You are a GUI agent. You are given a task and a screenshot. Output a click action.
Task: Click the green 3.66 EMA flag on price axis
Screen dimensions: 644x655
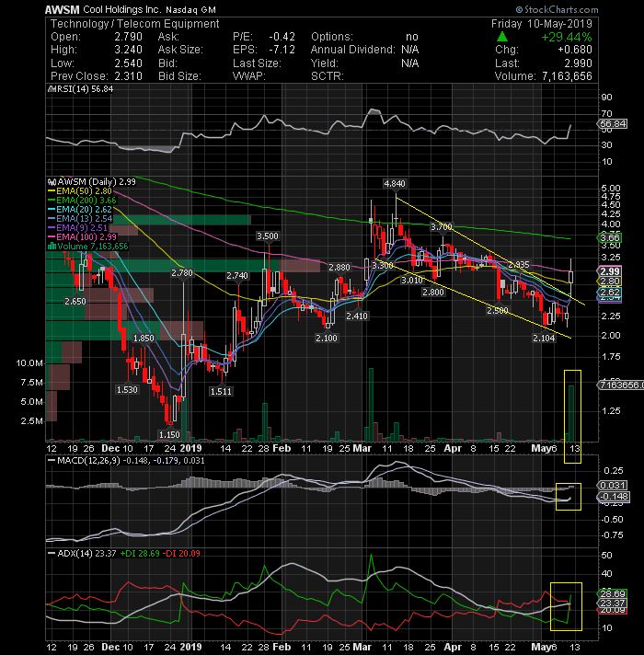[610, 237]
